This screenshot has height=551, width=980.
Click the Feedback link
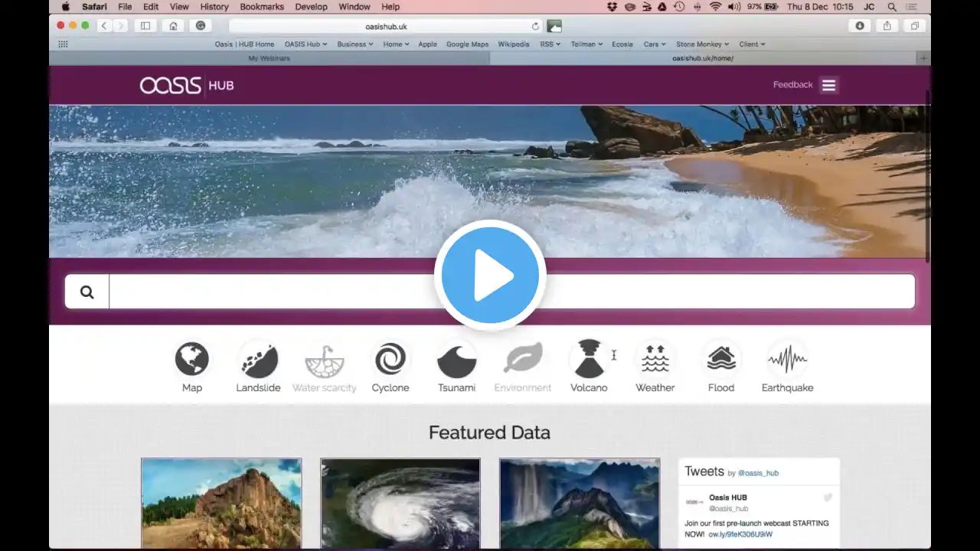pyautogui.click(x=792, y=85)
